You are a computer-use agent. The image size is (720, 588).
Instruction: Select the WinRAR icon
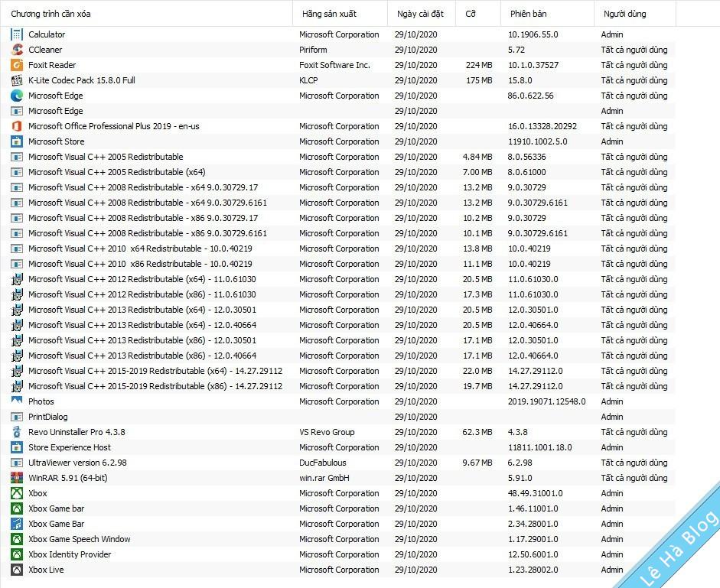tap(17, 478)
